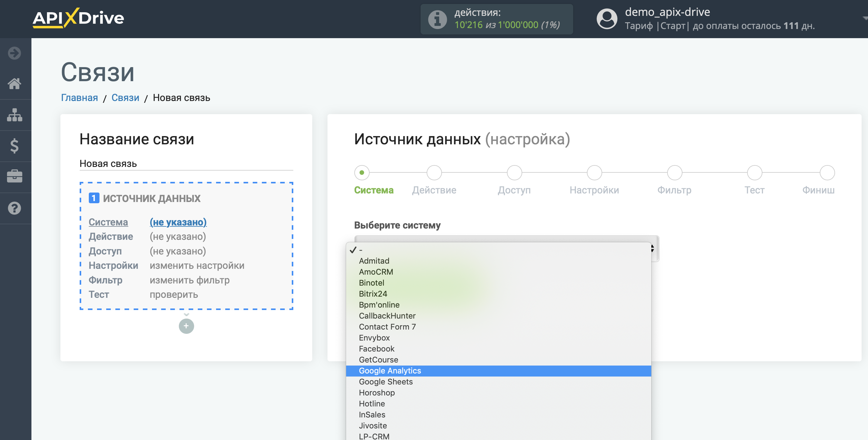
Task: Select the Система step circle
Action: [362, 172]
